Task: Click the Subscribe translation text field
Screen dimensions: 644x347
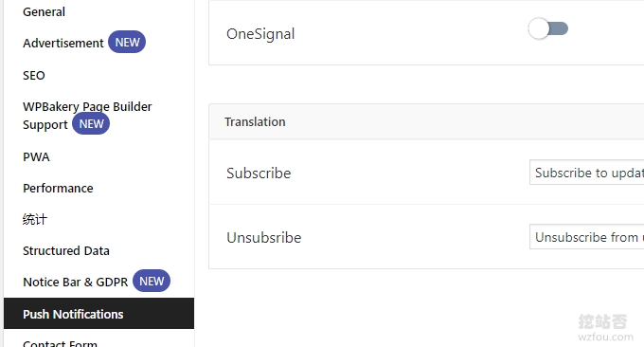Action: tap(587, 173)
